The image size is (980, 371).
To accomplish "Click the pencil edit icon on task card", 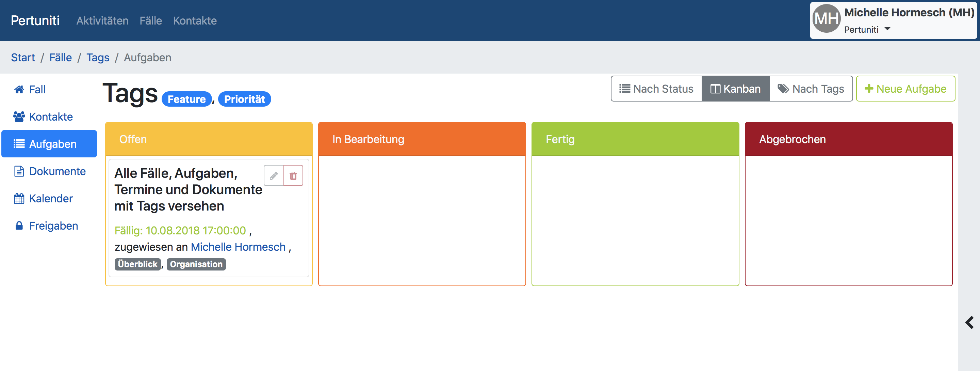I will tap(274, 175).
